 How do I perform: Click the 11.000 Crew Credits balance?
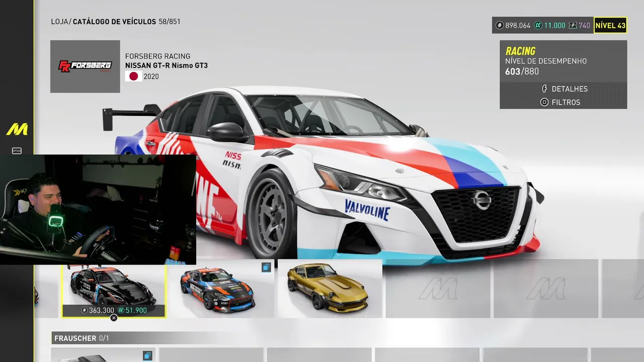(x=555, y=25)
